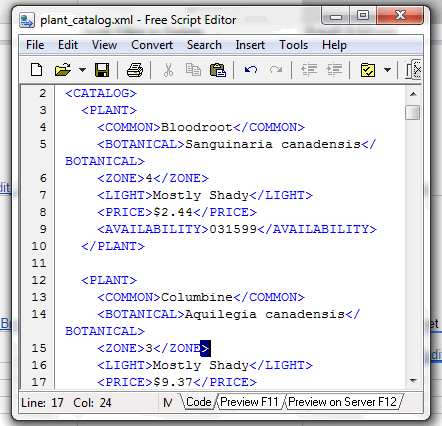Click the Undo arrow icon
This screenshot has width=442, height=426.
click(251, 70)
